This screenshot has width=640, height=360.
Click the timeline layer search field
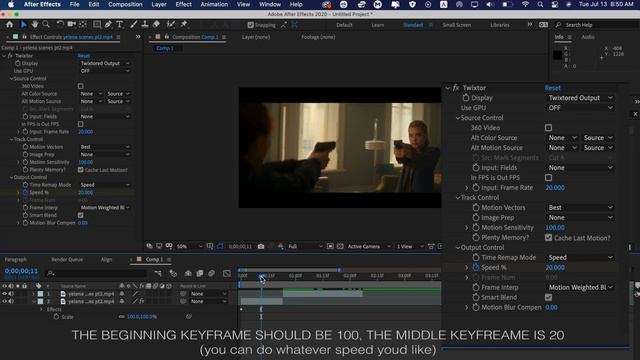(97, 273)
